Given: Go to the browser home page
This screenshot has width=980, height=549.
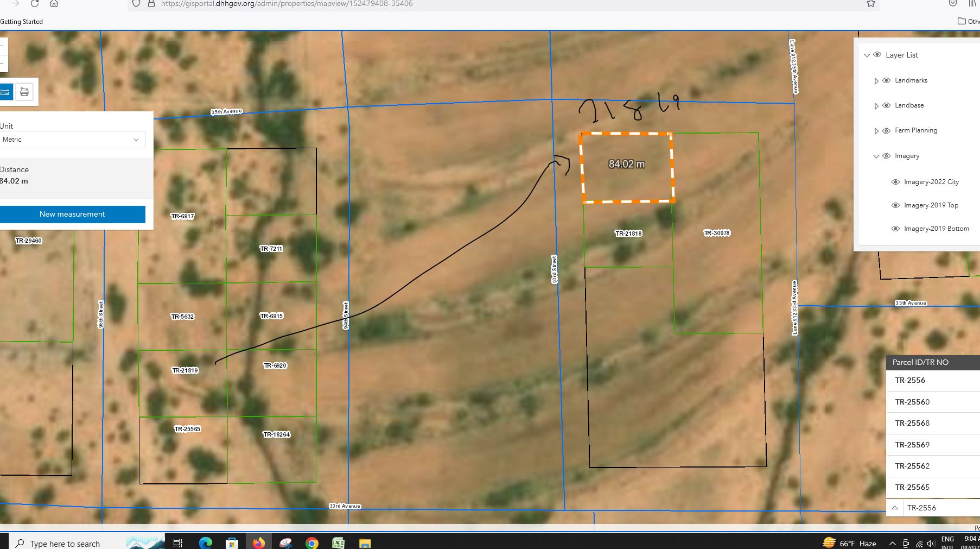Looking at the screenshot, I should coord(54,3).
